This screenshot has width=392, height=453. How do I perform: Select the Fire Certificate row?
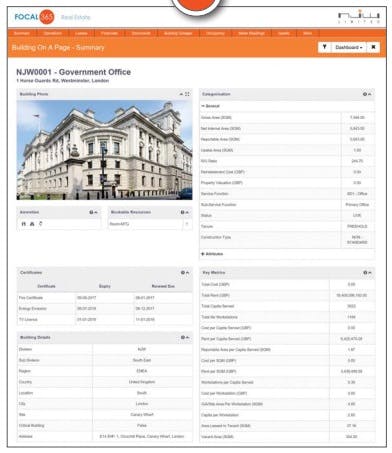pyautogui.click(x=104, y=298)
